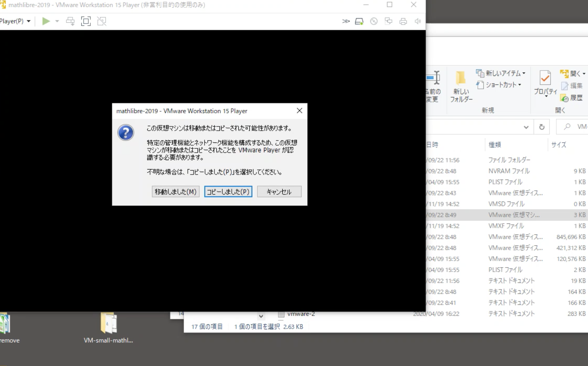
Task: Select the テキスト ドキュメント 164 KB row
Action: point(507,292)
